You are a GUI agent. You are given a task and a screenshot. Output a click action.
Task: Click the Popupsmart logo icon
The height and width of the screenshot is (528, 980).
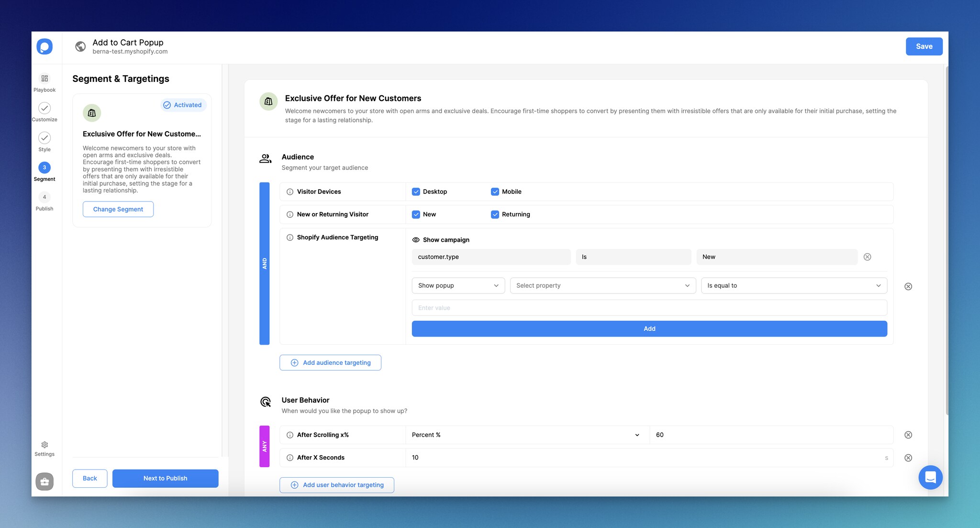pos(44,46)
